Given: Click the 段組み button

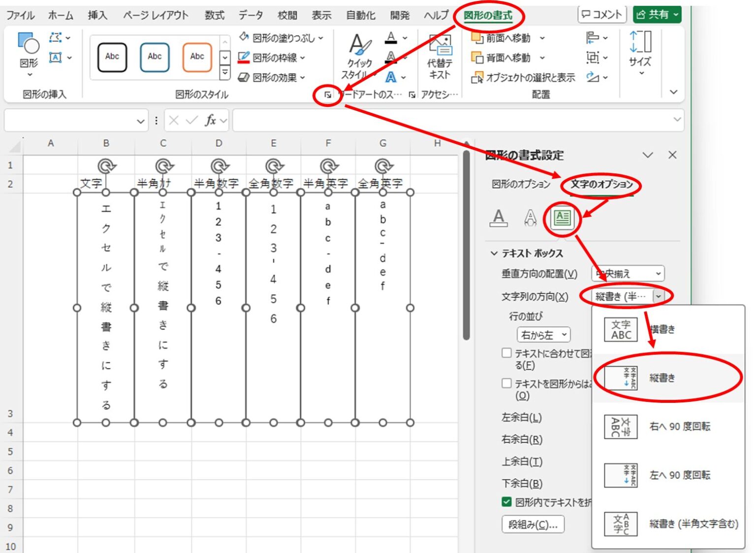Looking at the screenshot, I should 533,524.
